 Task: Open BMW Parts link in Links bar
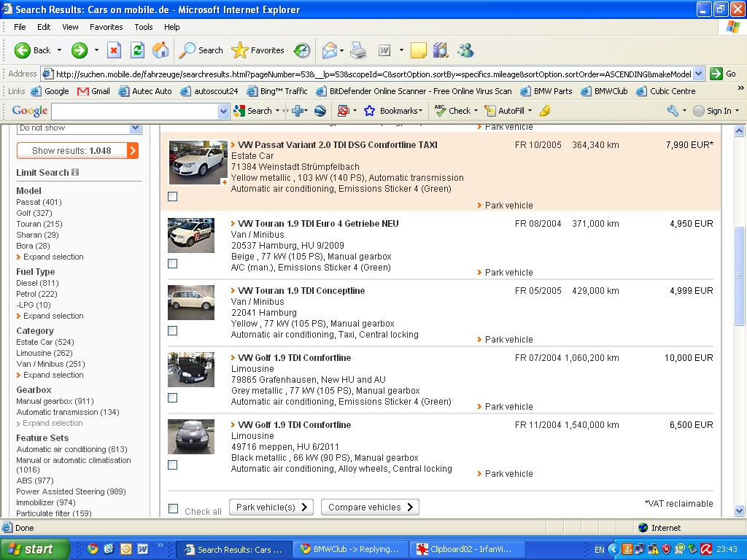coord(546,91)
